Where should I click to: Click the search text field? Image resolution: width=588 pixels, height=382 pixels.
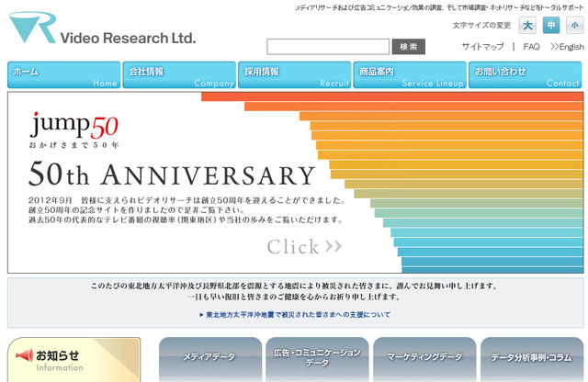tap(328, 47)
